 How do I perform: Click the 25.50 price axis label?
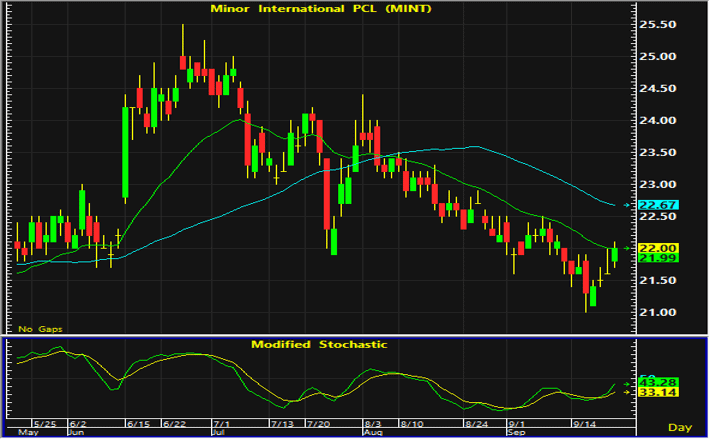tap(657, 24)
